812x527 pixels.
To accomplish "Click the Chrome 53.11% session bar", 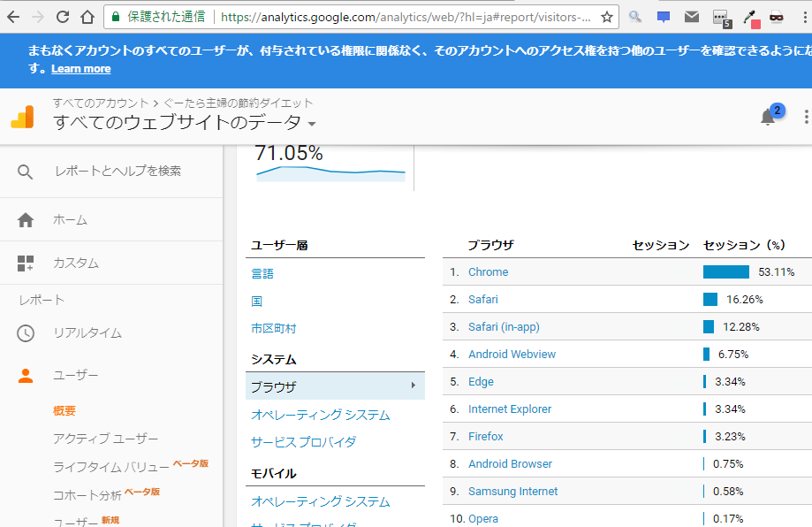I will pyautogui.click(x=725, y=271).
